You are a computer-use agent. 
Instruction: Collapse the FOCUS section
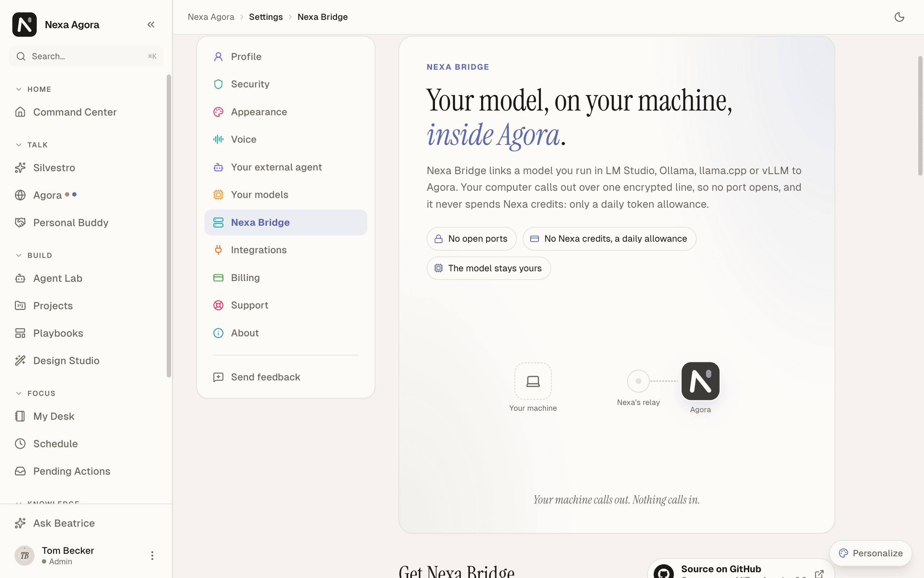(x=19, y=393)
